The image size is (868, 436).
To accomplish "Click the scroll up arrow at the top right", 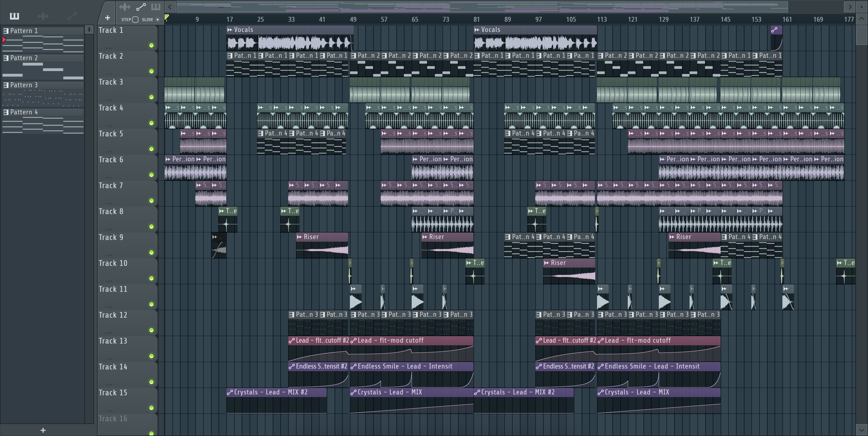I will click(862, 19).
